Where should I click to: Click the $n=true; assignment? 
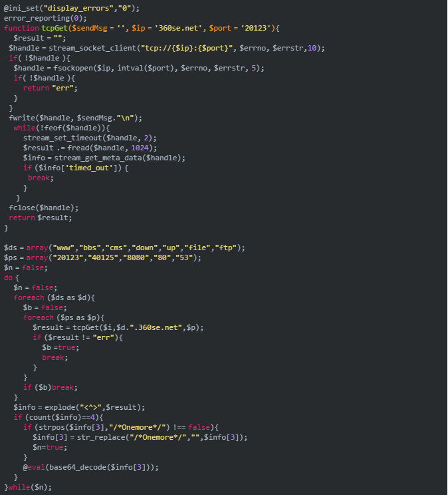(50, 447)
